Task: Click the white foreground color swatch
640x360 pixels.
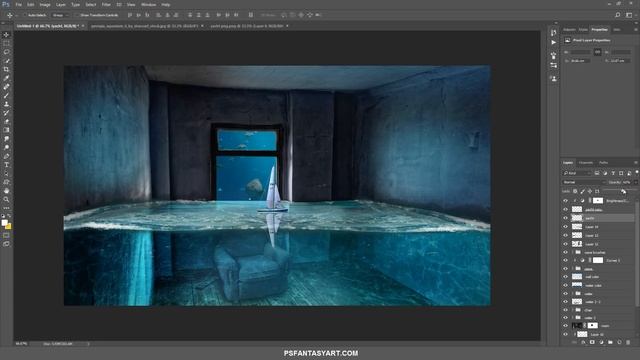Action: click(4, 222)
